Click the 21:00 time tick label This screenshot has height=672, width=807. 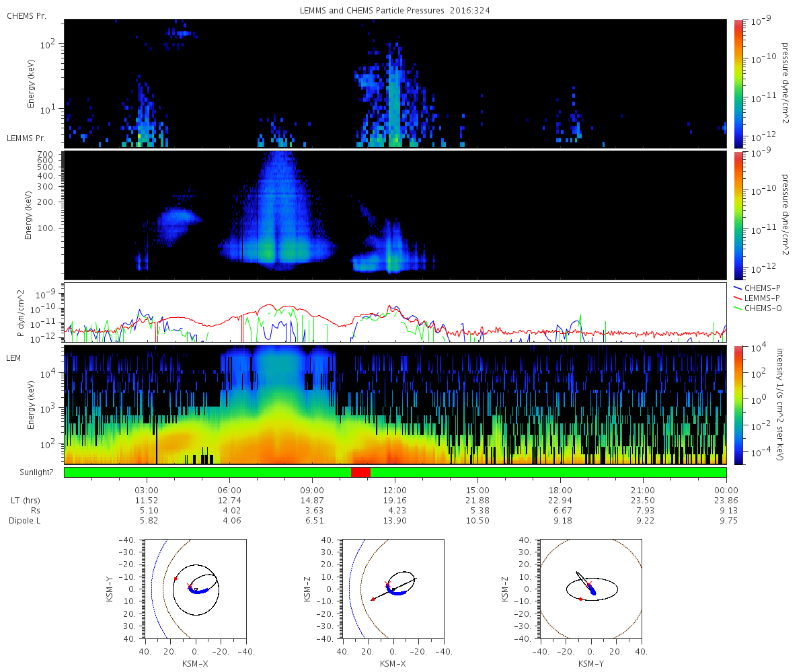point(644,491)
